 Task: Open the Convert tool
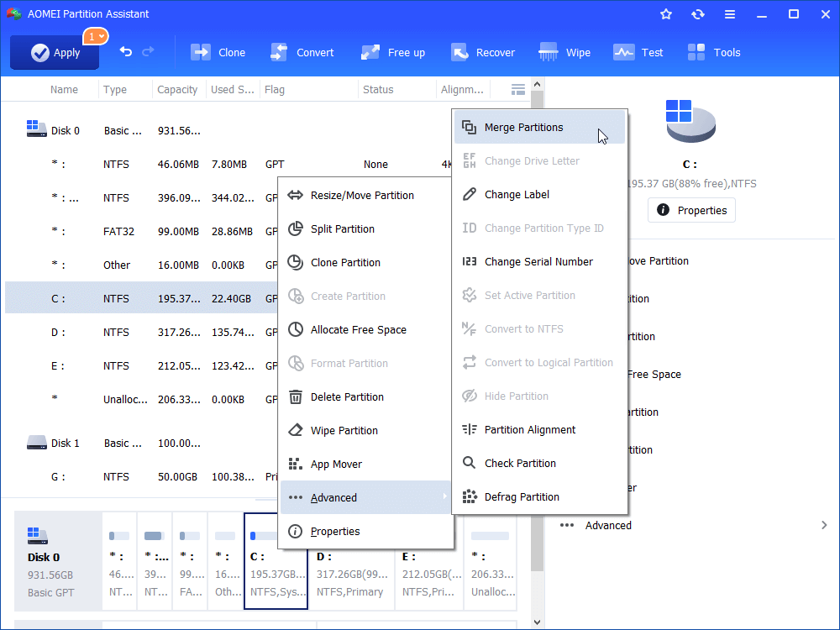pyautogui.click(x=302, y=52)
